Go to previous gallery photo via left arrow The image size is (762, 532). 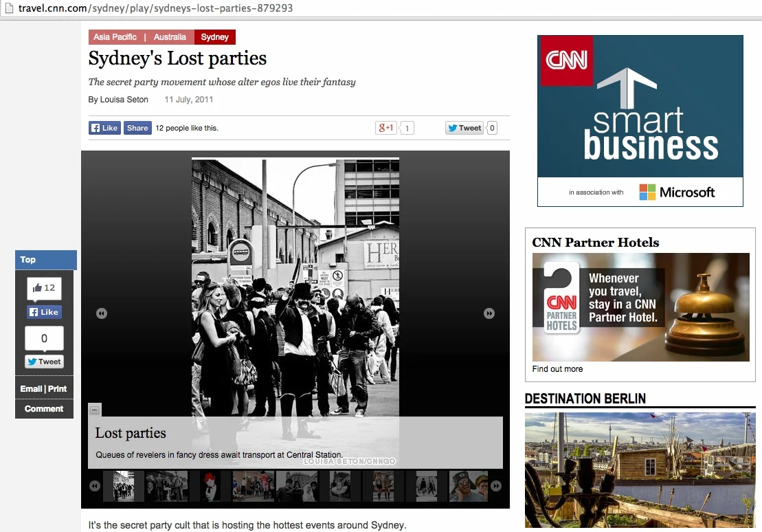tap(101, 313)
